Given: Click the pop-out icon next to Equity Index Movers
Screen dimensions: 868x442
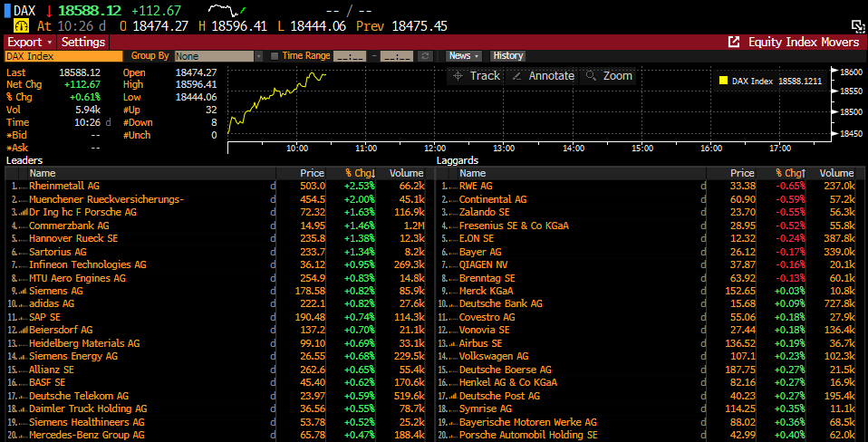Looking at the screenshot, I should (x=735, y=43).
